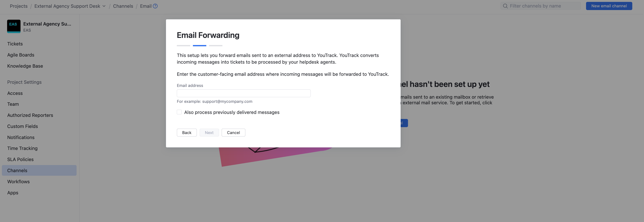Viewport: 644px width, 222px height.
Task: Cancel the Email Forwarding setup
Action: point(233,132)
